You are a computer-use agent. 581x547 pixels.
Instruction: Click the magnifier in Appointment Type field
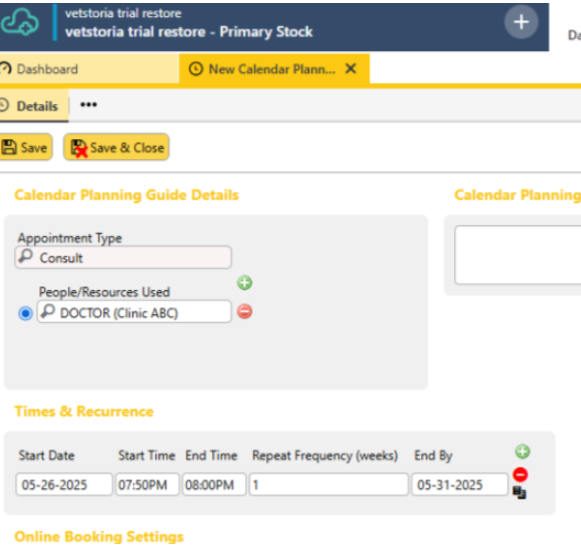pos(26,256)
